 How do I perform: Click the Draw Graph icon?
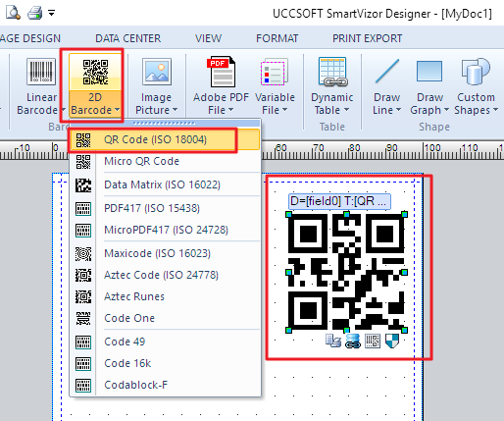coord(429,71)
